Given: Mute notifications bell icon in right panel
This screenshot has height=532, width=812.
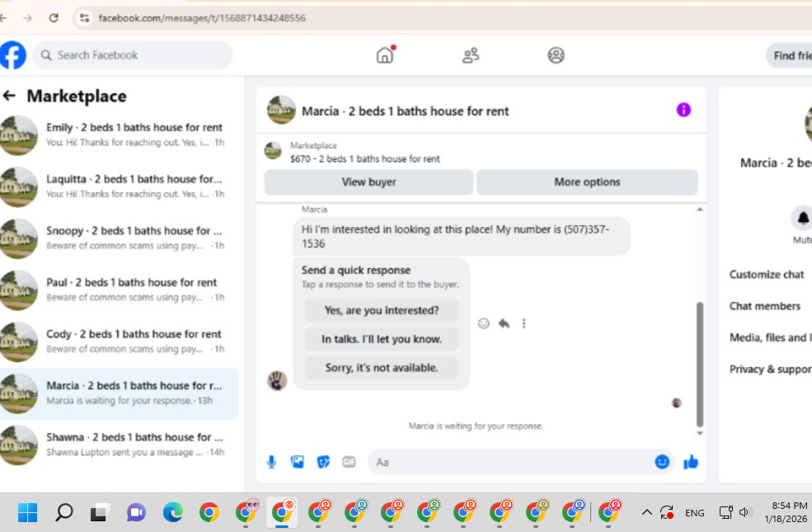Looking at the screenshot, I should 803,218.
